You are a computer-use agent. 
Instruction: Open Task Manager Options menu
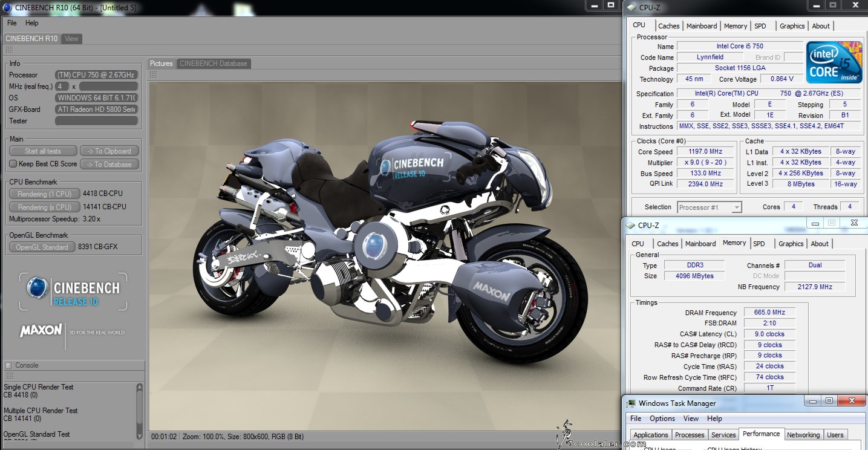pos(662,419)
